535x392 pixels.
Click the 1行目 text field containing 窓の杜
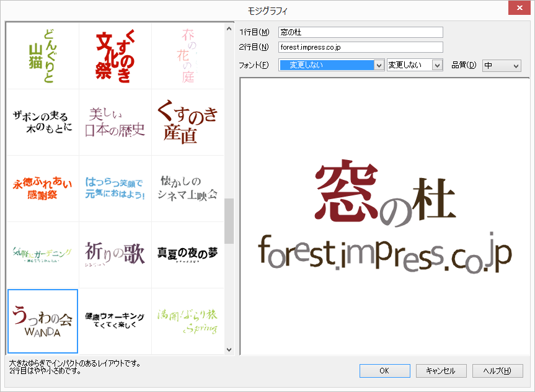point(361,32)
